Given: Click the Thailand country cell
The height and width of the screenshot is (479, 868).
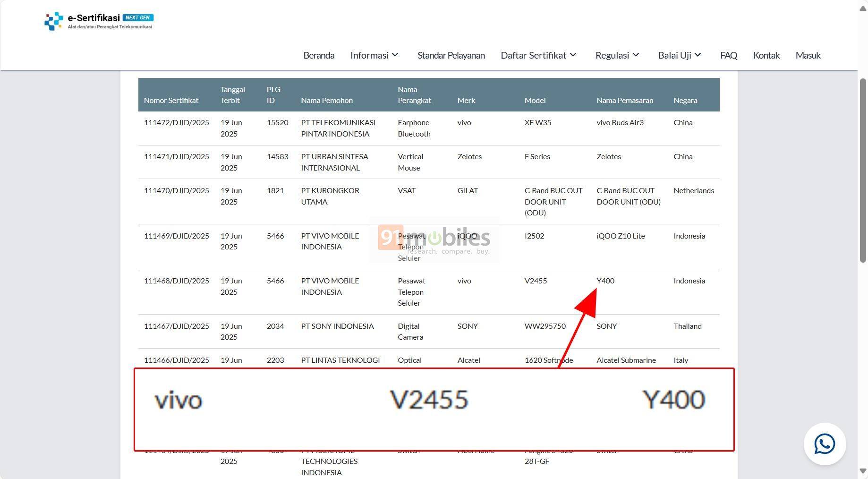Looking at the screenshot, I should [x=688, y=326].
